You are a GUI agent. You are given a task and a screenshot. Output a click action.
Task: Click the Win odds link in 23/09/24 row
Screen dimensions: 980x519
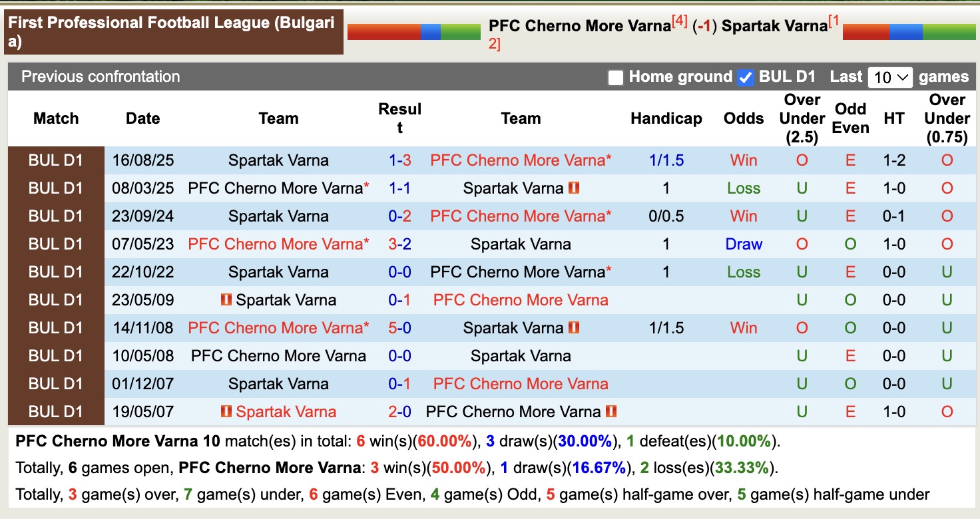(x=744, y=216)
